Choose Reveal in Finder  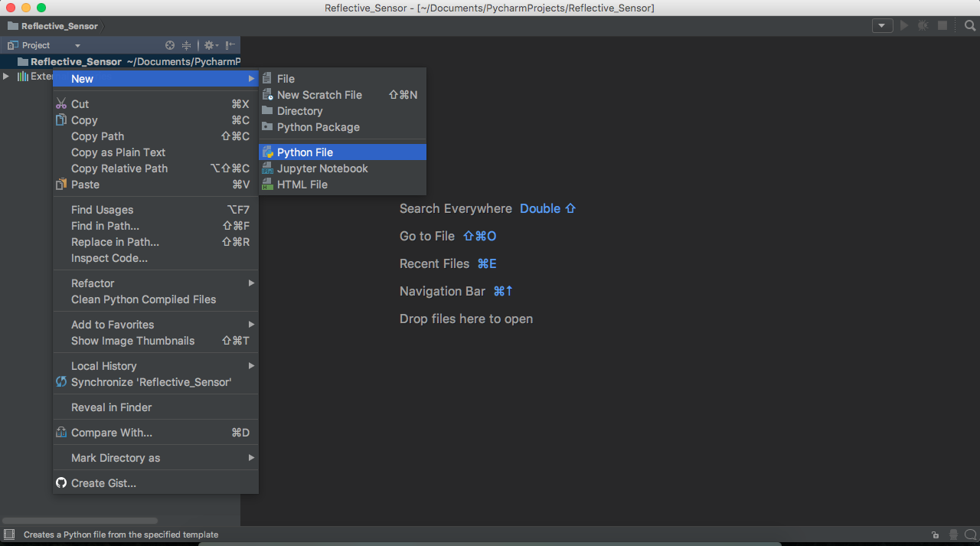pyautogui.click(x=155, y=407)
